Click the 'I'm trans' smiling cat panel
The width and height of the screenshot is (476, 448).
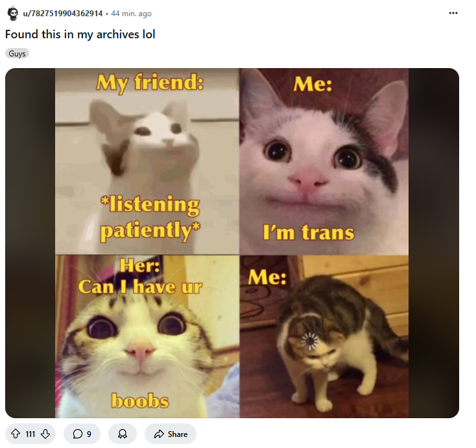tap(324, 161)
